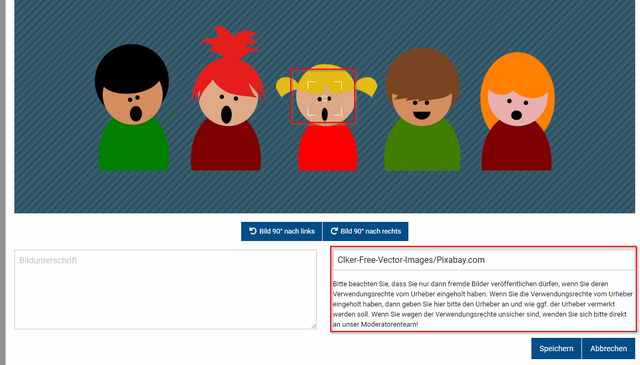Select the top-left corner bracket of focus frame
640x365 pixels.
311,86
